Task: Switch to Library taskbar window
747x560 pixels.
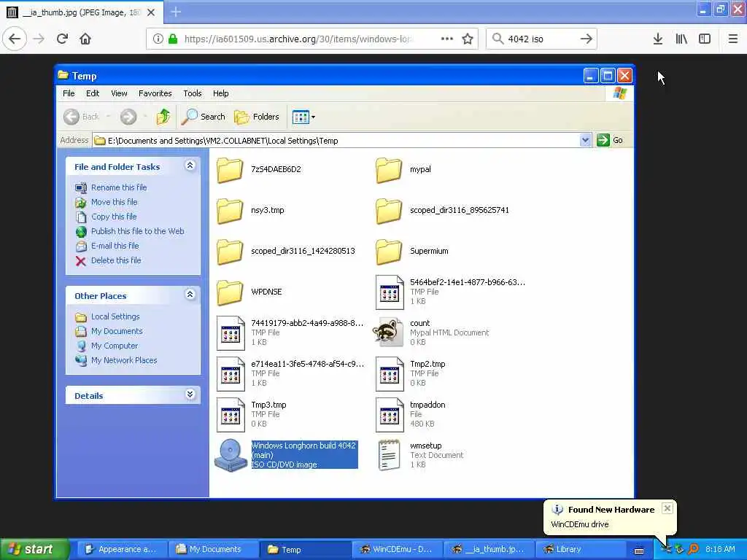Action: tap(581, 550)
